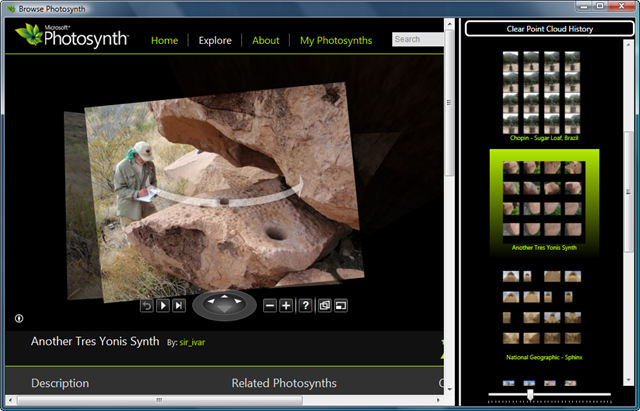Open the About page

click(266, 41)
